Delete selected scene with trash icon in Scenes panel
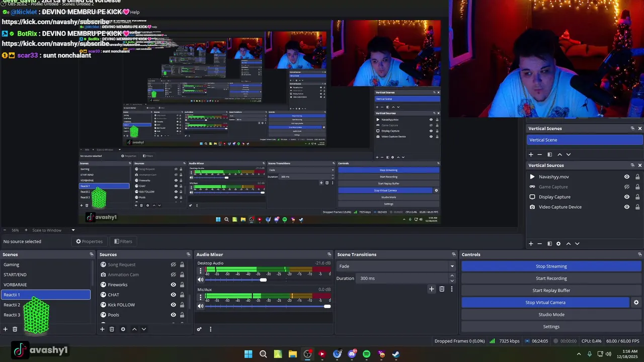 pyautogui.click(x=15, y=329)
